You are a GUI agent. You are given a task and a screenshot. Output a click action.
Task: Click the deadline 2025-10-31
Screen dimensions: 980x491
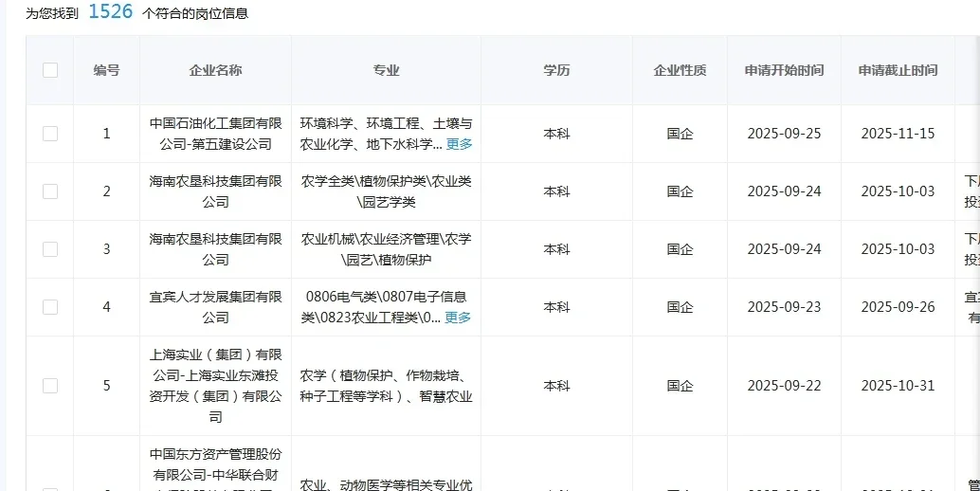(898, 386)
